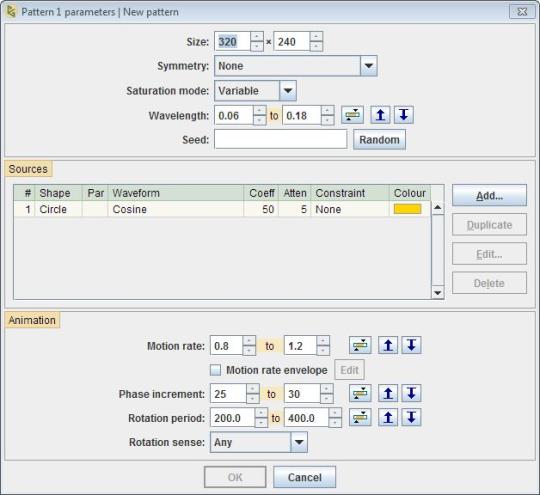The height and width of the screenshot is (495, 540).
Task: Click the Coeff column header
Action: pos(262,193)
